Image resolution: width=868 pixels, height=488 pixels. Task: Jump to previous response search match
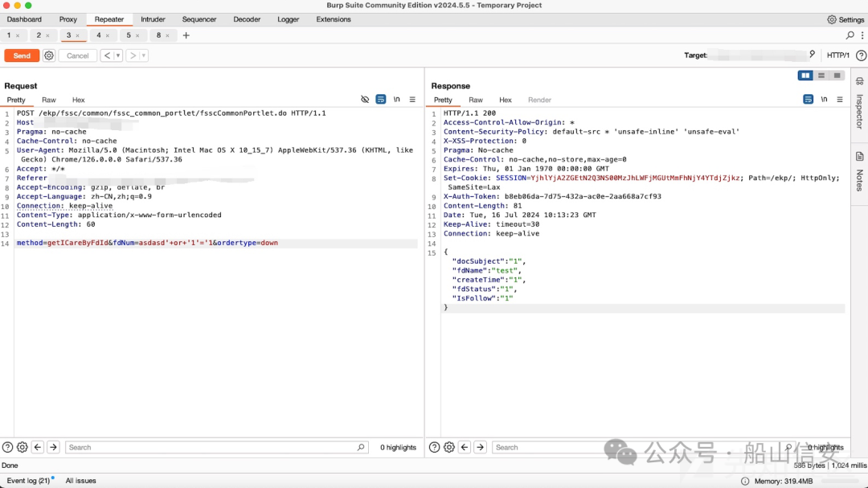pos(465,447)
